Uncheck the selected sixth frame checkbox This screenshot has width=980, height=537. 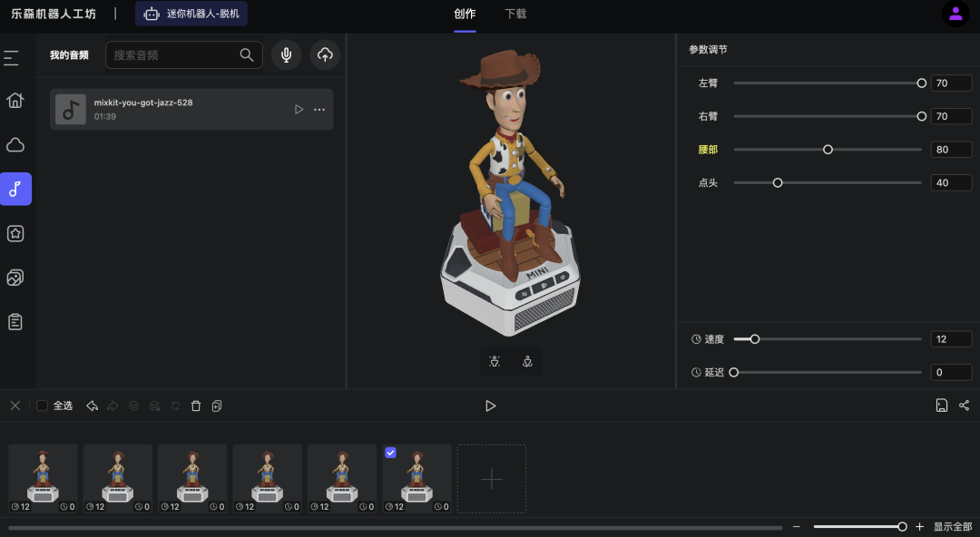pos(390,453)
